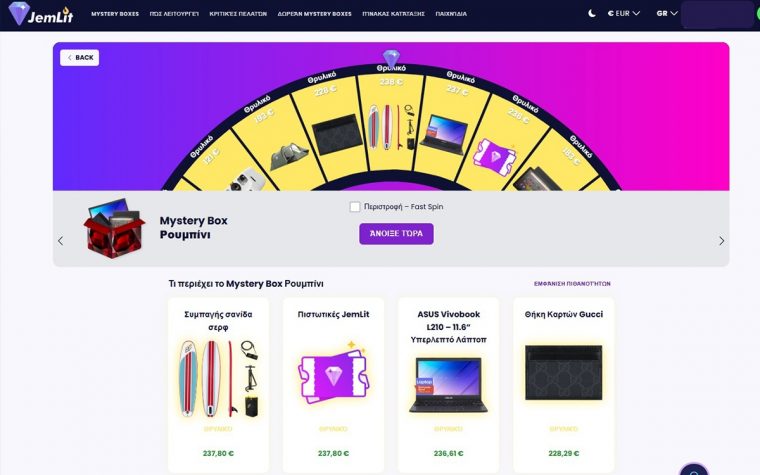Click the red Mystery Box Ρουμπίνι image

(114, 228)
